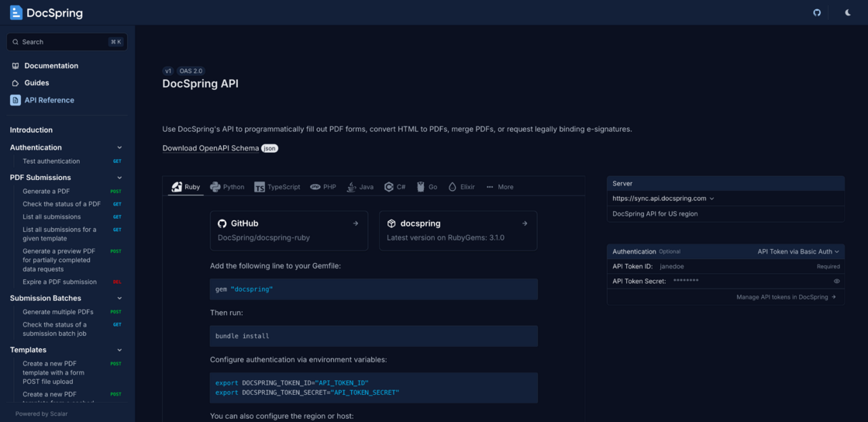
Task: Select the TypeScript language tab
Action: [277, 187]
